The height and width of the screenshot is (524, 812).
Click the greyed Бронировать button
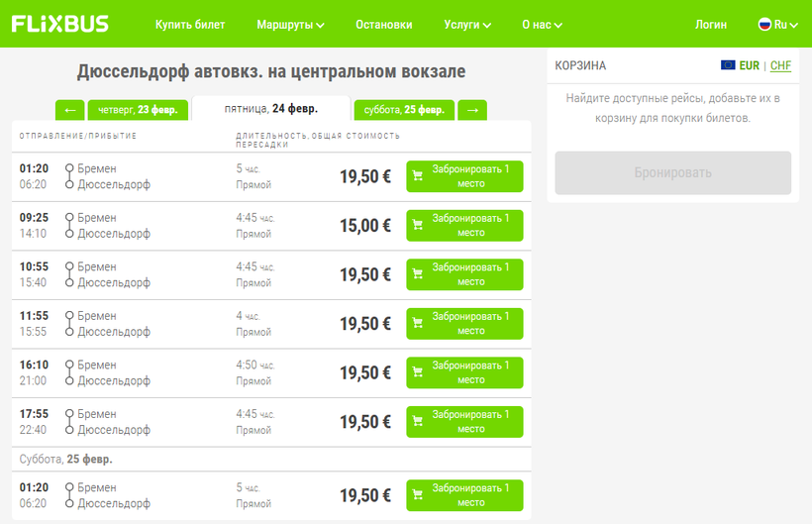pos(672,173)
